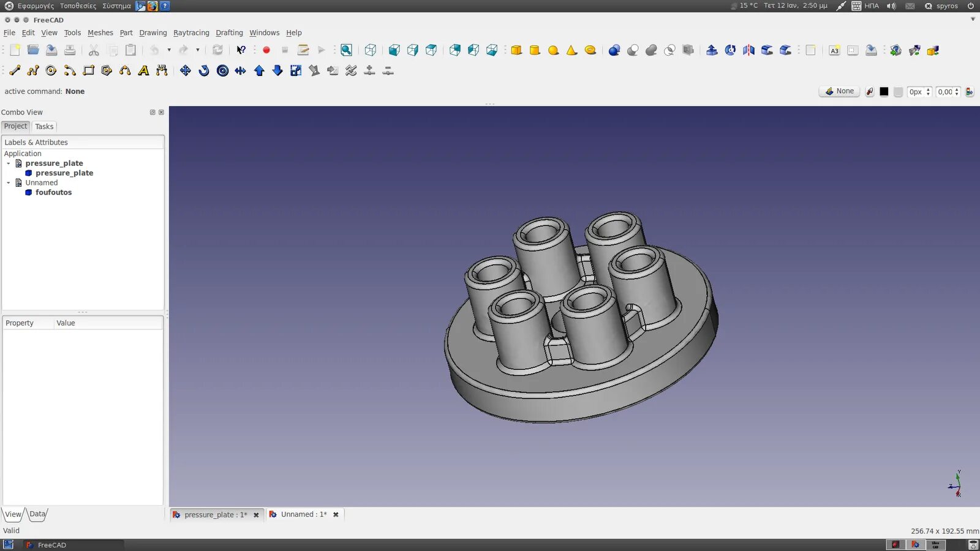Activate the Draft Rotate tool

pyautogui.click(x=204, y=70)
